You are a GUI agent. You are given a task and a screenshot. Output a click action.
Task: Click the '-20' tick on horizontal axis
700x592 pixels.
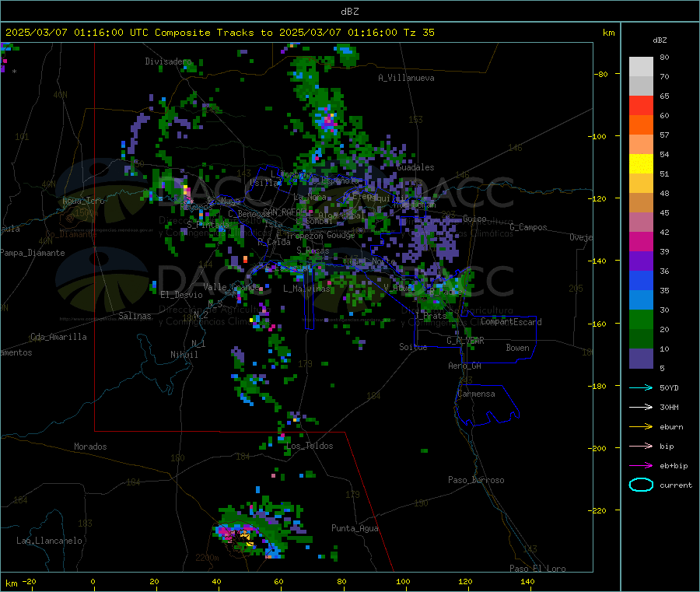pos(30,582)
